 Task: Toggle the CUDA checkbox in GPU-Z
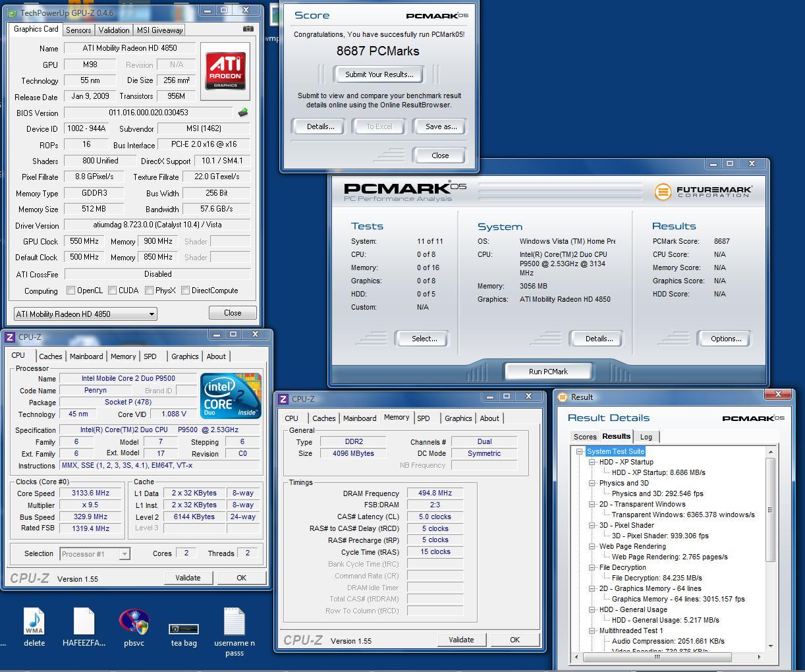(112, 290)
